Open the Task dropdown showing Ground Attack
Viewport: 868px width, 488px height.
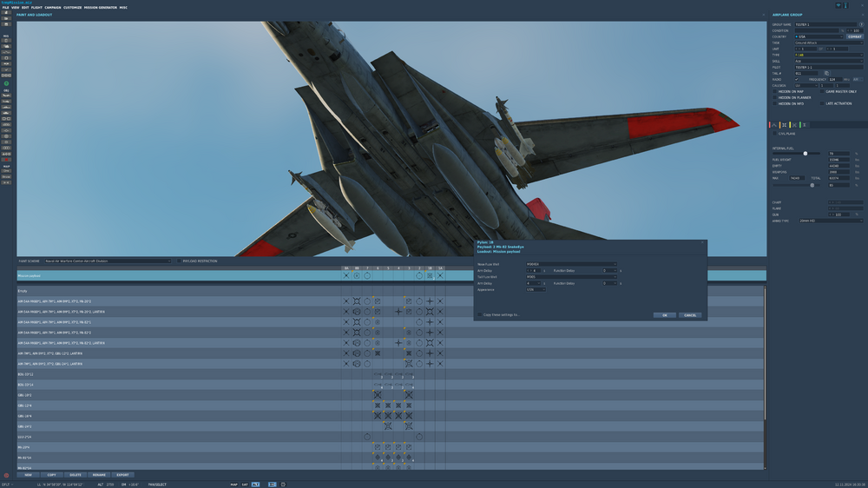tap(829, 43)
